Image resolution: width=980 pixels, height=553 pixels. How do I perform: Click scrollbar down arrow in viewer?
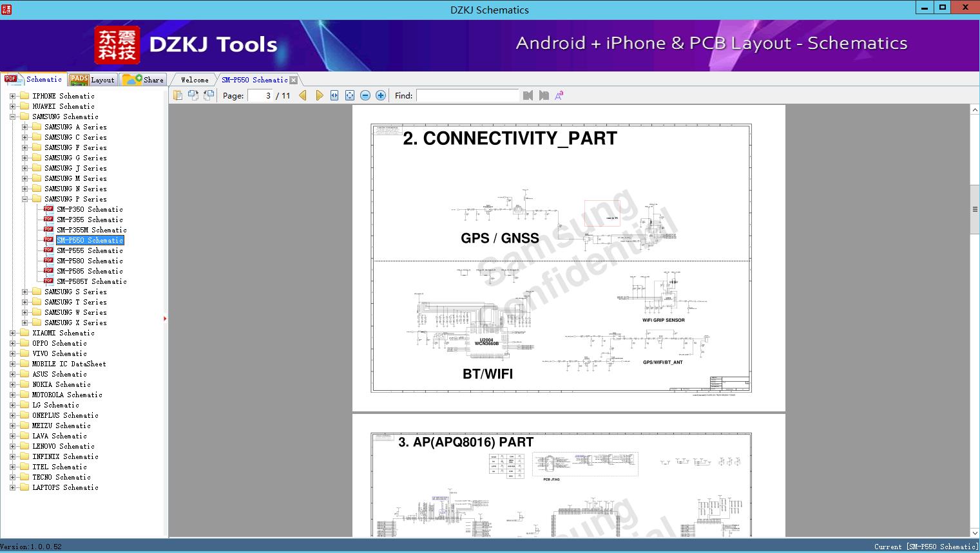[x=975, y=532]
